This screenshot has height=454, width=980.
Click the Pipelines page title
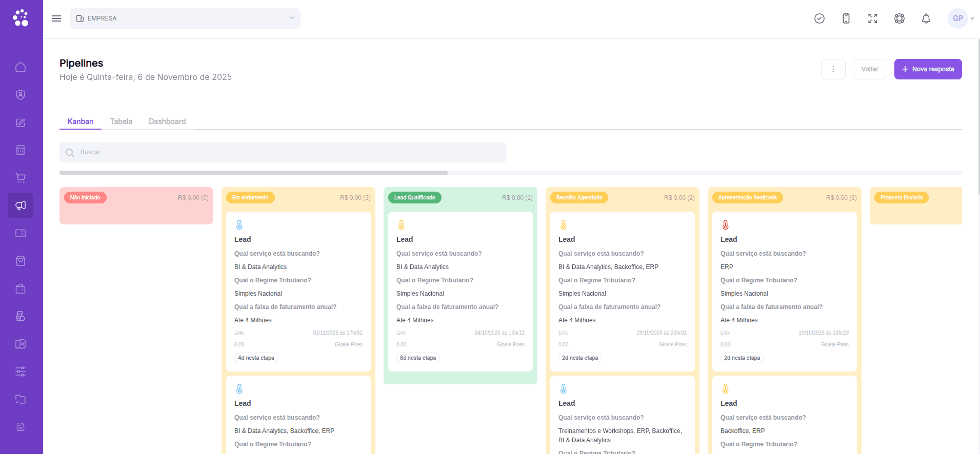point(81,63)
